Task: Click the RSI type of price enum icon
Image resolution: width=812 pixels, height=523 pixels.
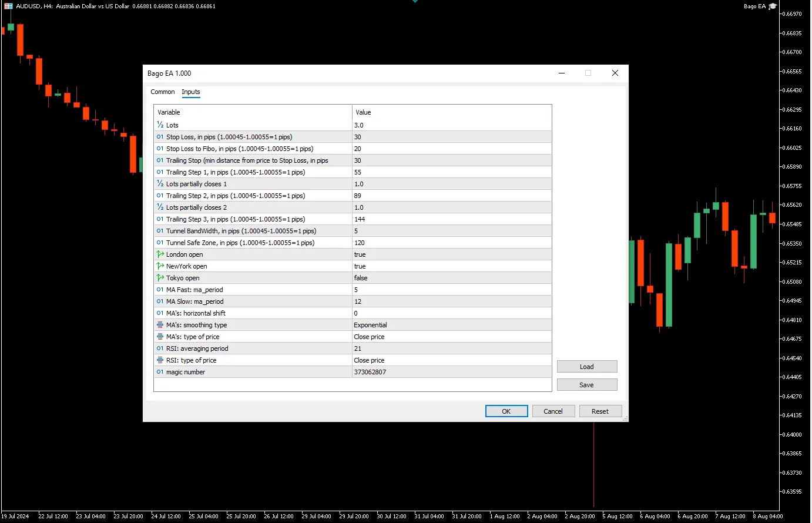Action: [x=160, y=360]
